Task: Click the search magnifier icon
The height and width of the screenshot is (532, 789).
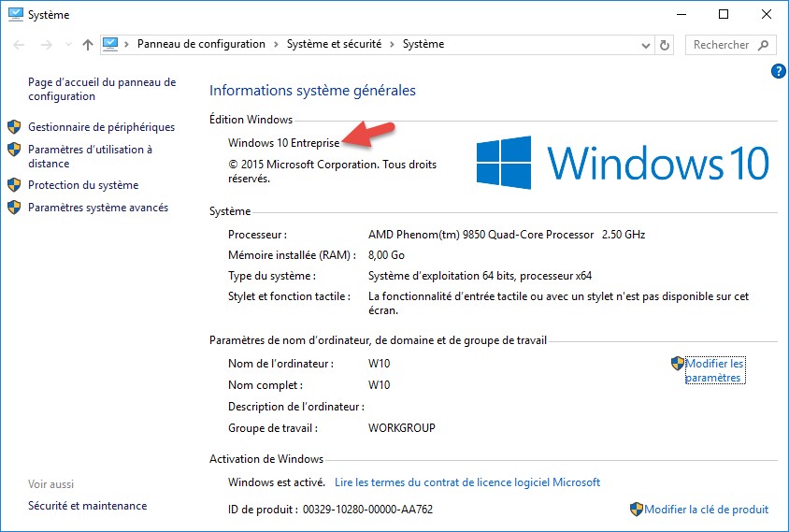Action: [764, 45]
